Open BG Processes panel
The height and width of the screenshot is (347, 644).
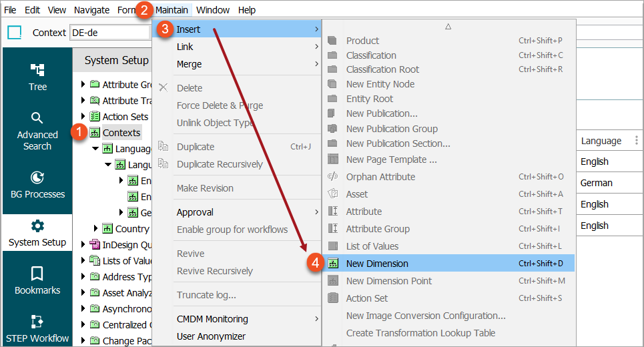tap(37, 185)
